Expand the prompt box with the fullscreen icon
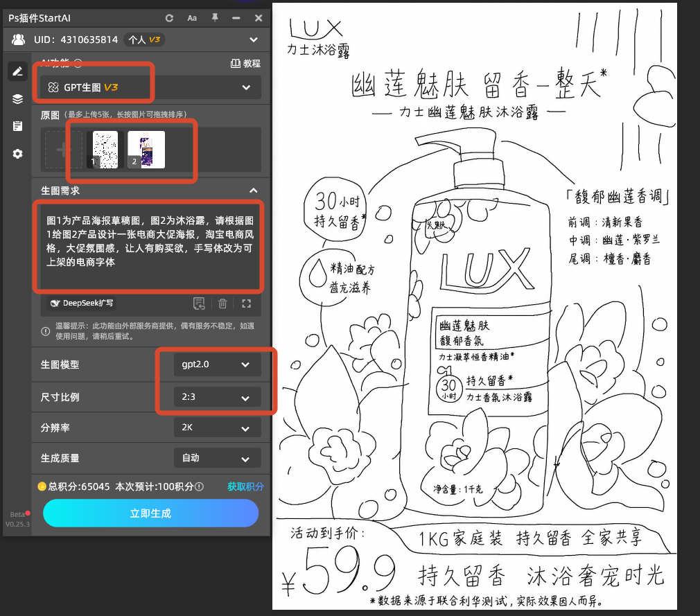This screenshot has width=700, height=616. [247, 304]
